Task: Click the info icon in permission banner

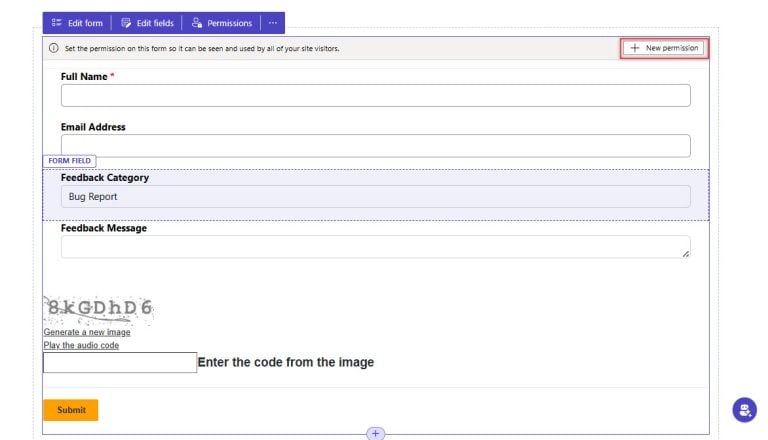Action: point(53,48)
